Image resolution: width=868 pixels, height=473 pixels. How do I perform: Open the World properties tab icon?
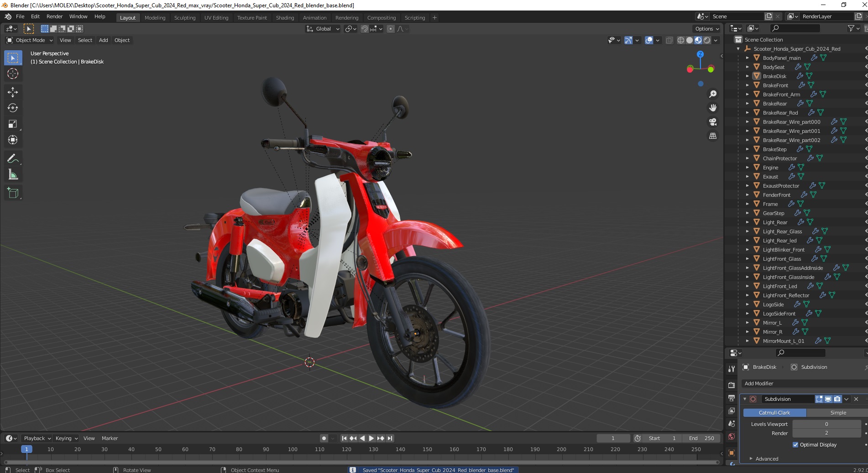(732, 436)
